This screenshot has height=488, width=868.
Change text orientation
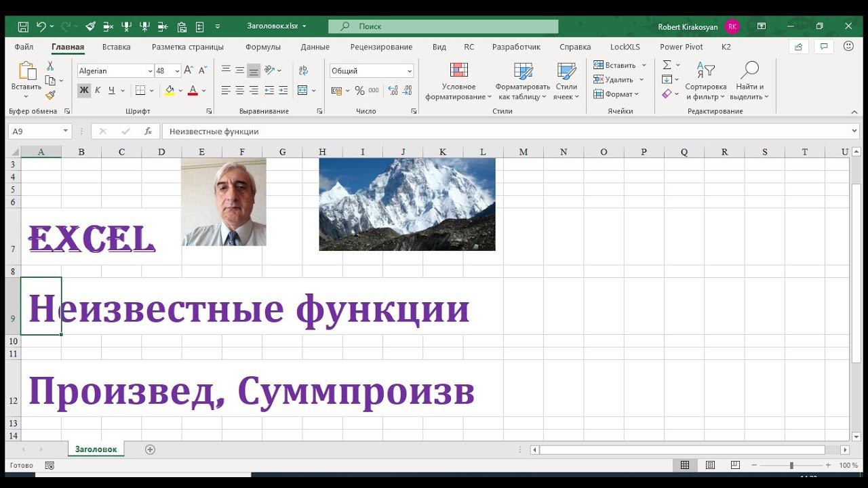270,70
